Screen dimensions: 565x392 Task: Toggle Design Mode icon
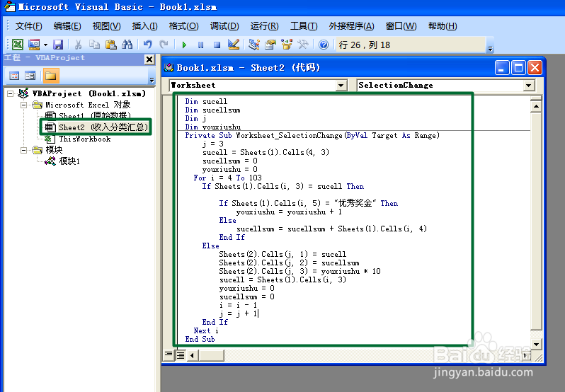(234, 45)
